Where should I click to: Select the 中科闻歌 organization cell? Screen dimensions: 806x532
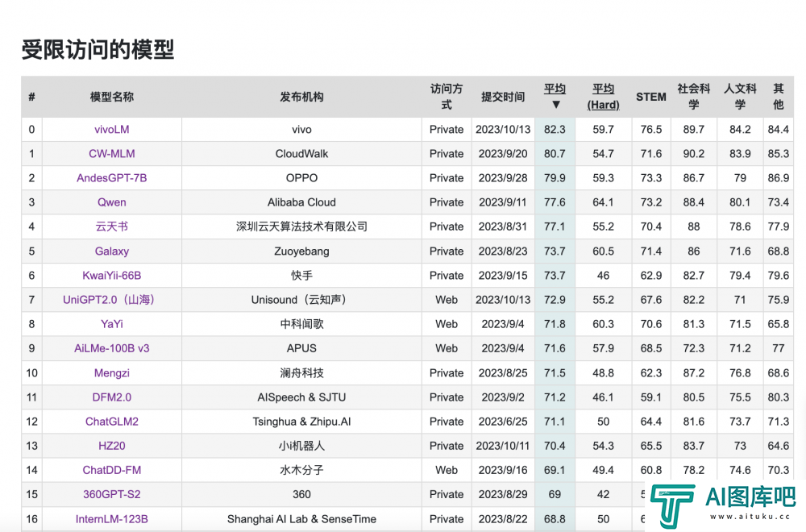pos(301,324)
